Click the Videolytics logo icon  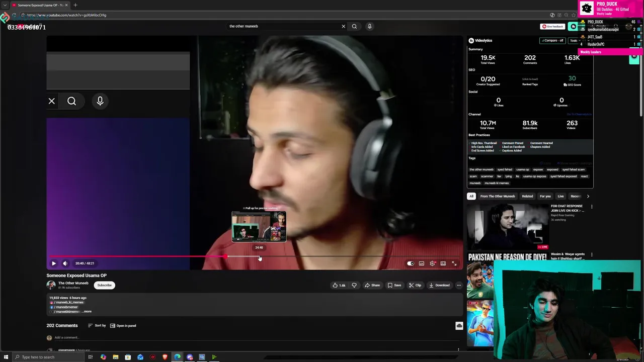point(471,41)
